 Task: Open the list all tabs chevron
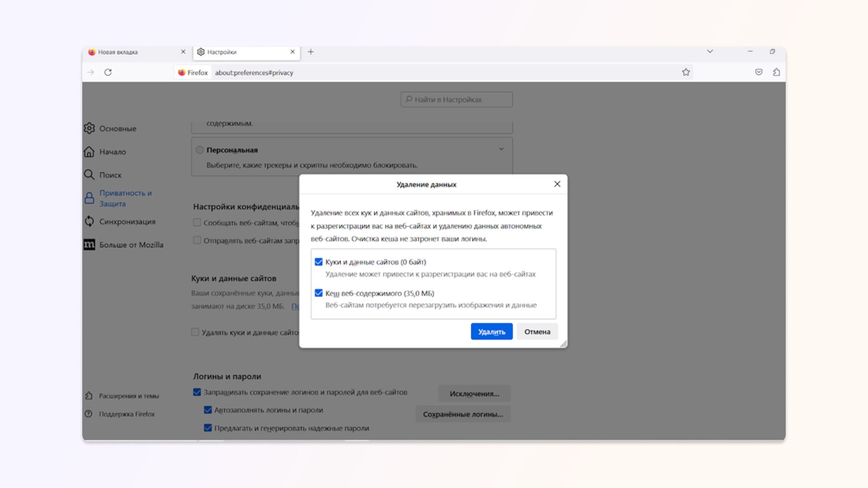pos(710,52)
